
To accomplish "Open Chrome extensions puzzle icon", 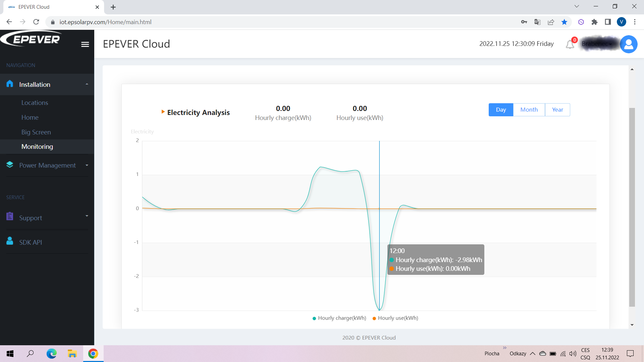I will (594, 22).
